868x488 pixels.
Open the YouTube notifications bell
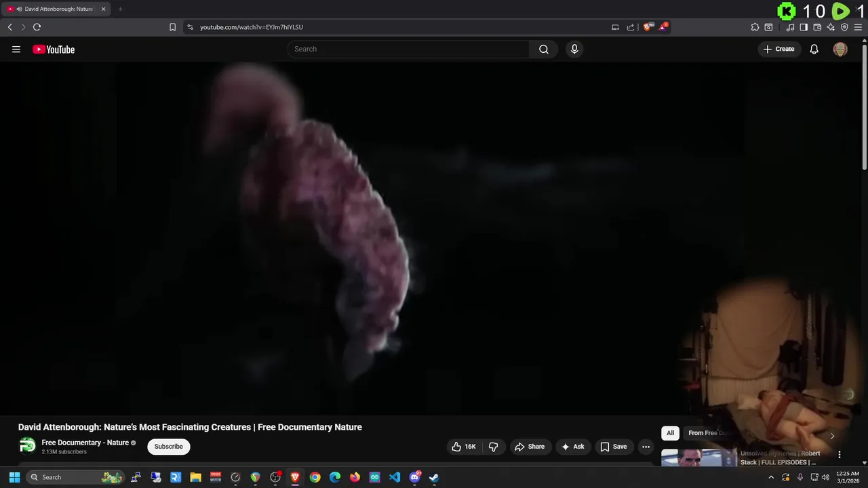814,49
